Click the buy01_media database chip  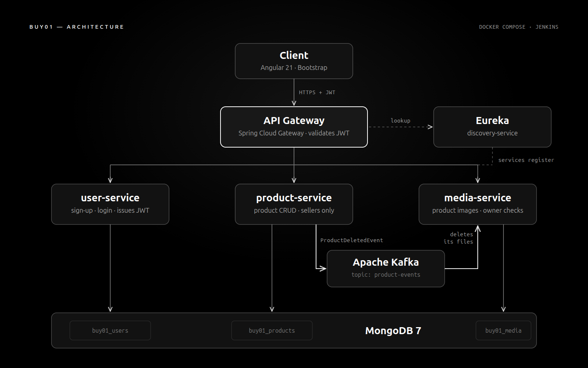pyautogui.click(x=503, y=330)
